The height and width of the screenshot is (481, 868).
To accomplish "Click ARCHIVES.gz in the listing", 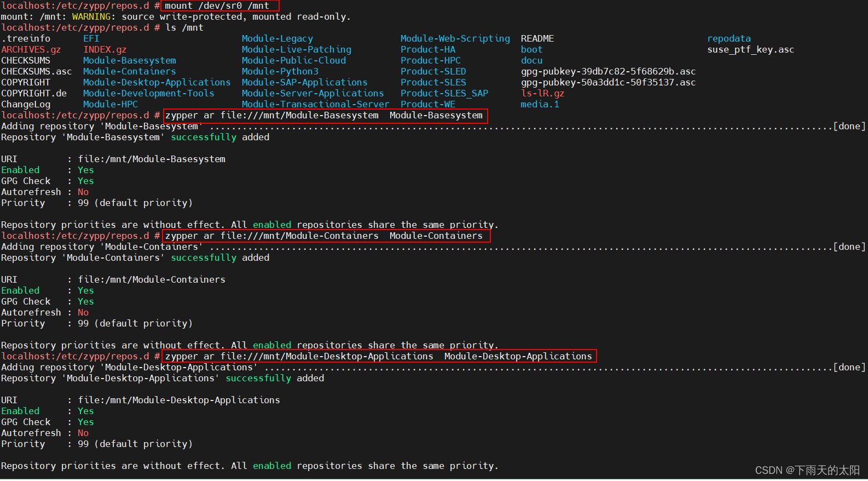I will tap(31, 49).
